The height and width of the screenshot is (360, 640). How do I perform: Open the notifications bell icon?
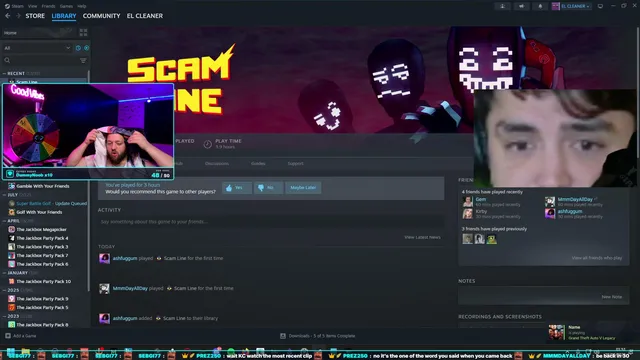pyautogui.click(x=540, y=6)
